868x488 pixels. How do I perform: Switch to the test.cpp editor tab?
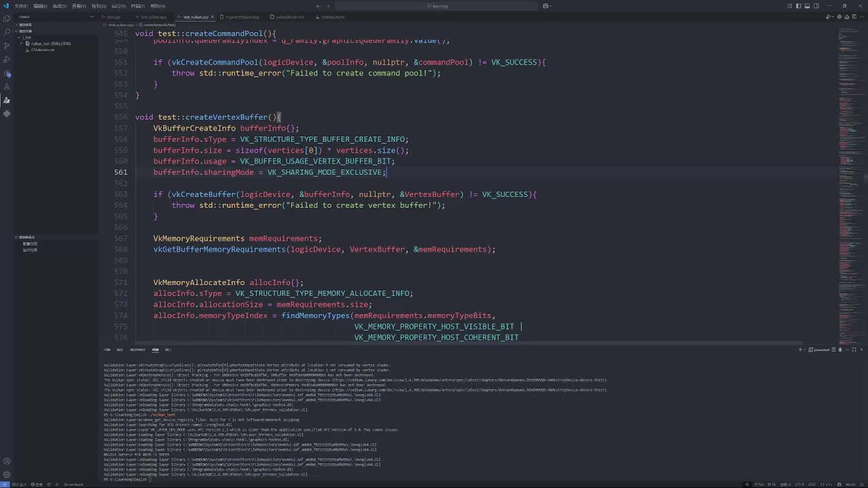pos(113,17)
